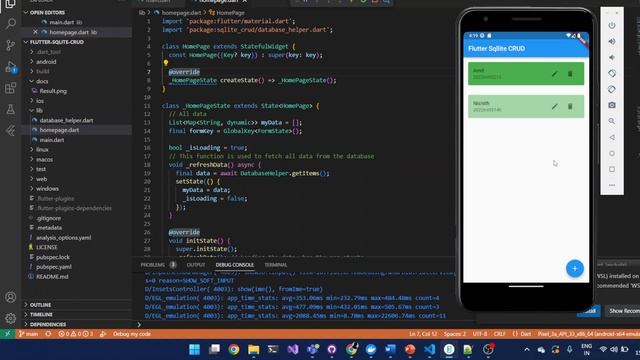Open the Run and Debug view

click(10, 67)
